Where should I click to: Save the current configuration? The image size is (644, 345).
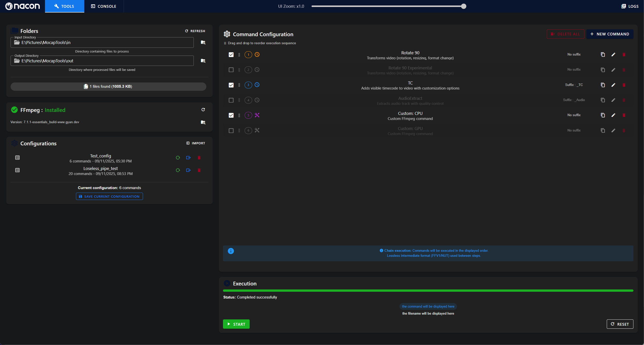(x=109, y=196)
